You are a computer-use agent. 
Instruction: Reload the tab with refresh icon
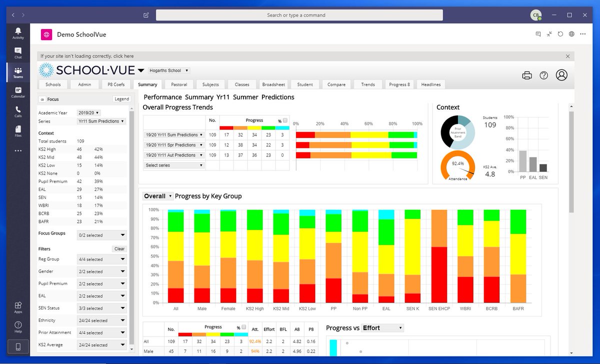(x=560, y=34)
